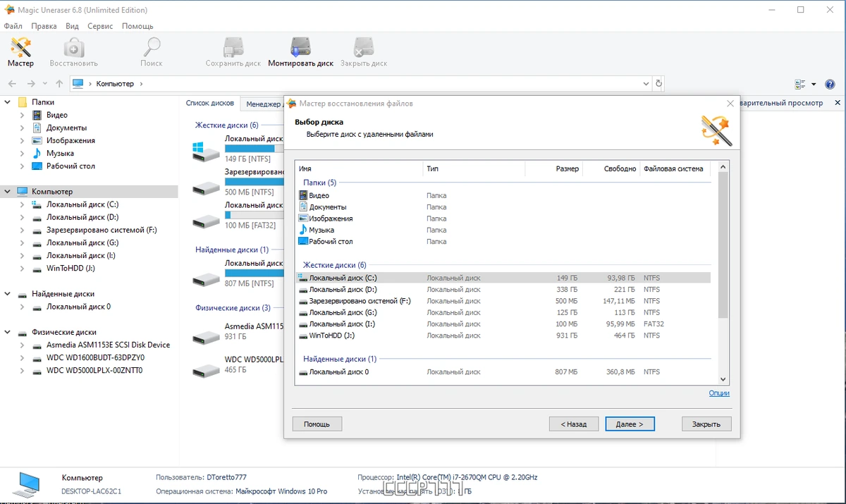The height and width of the screenshot is (504, 846).
Task: Open the Мастер wizard toolbar icon
Action: (21, 47)
